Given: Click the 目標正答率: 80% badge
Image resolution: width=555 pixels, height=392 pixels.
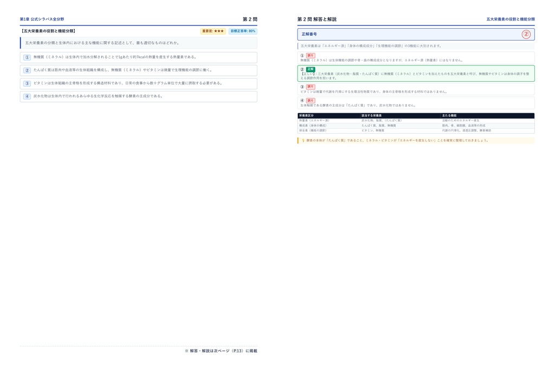Looking at the screenshot, I should click(243, 31).
